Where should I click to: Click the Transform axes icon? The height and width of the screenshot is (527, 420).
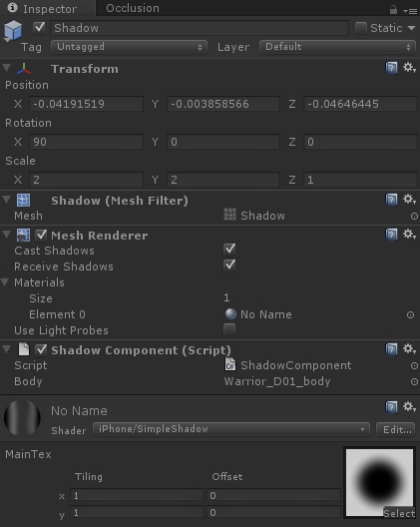[24, 69]
